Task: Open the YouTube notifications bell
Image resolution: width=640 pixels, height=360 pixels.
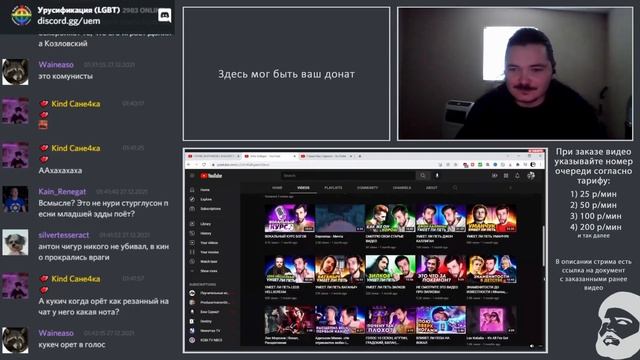Action: point(517,176)
